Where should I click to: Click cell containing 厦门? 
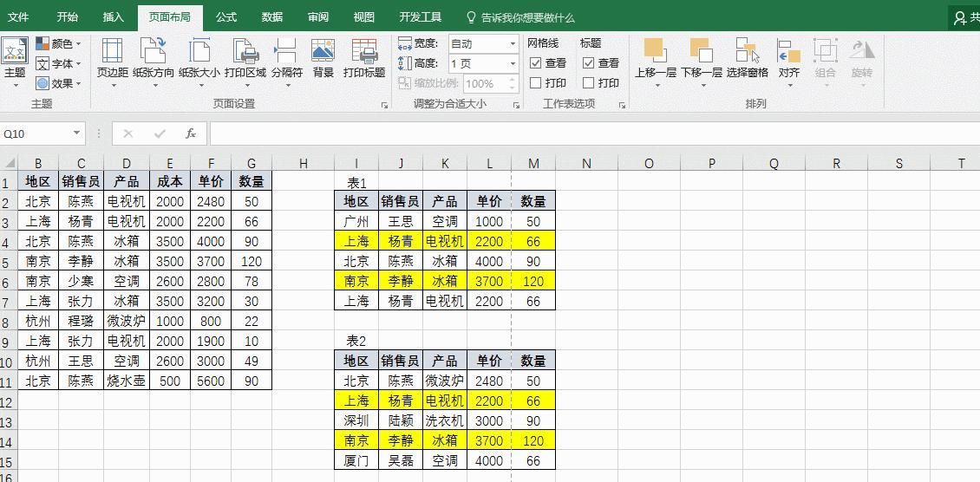(356, 461)
